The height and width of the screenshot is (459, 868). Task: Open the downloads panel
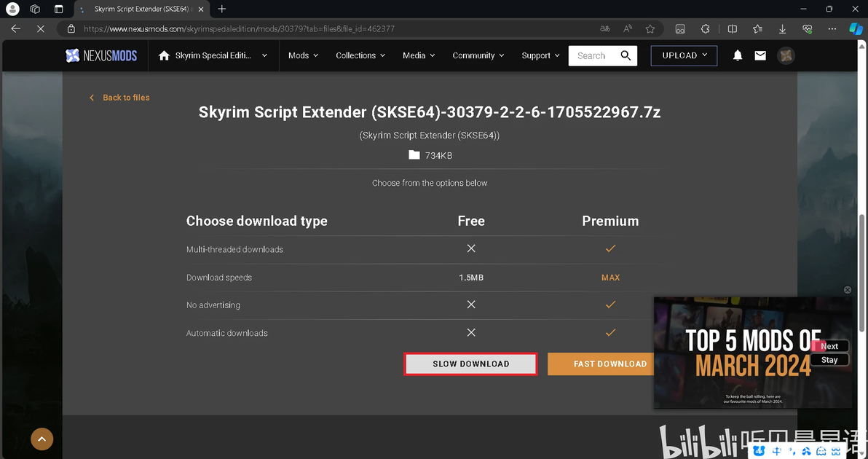(782, 29)
